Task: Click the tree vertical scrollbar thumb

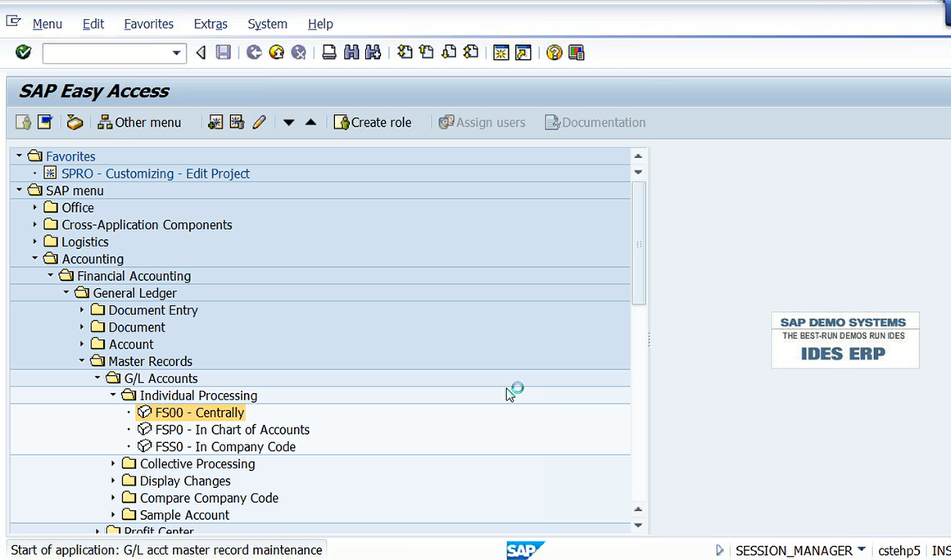Action: tap(638, 244)
